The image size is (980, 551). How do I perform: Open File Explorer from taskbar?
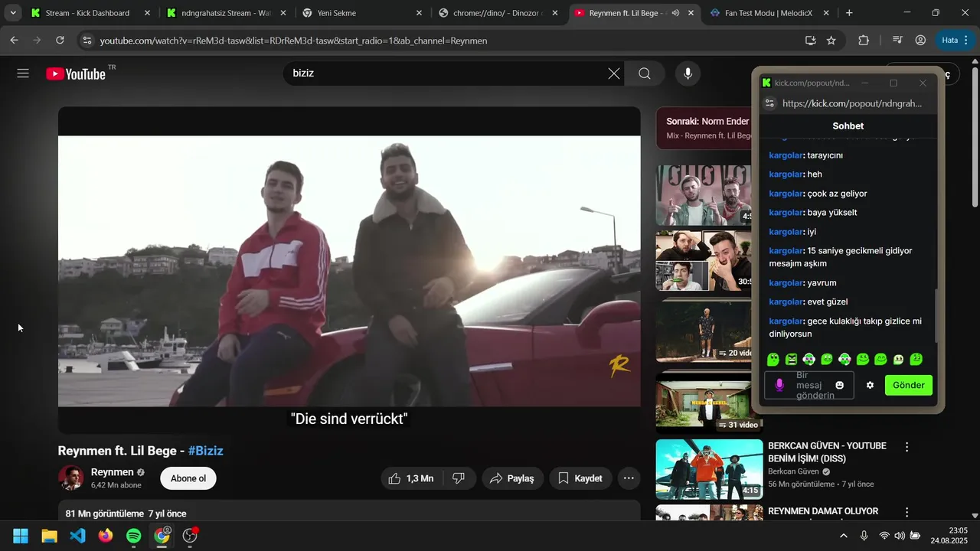coord(49,536)
